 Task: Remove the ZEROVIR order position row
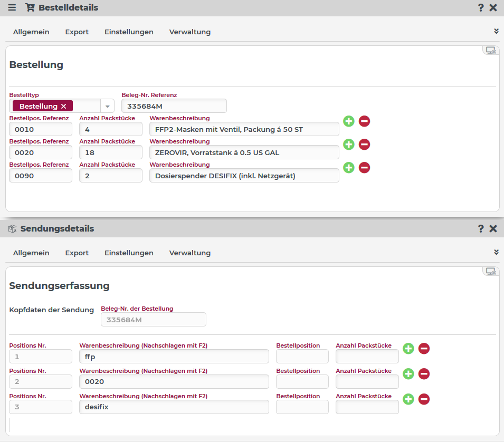(x=364, y=145)
